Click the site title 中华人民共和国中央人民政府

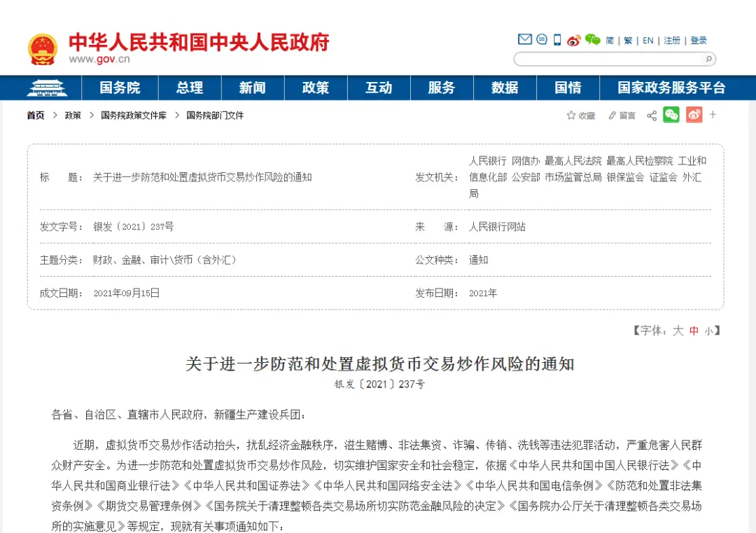click(199, 43)
